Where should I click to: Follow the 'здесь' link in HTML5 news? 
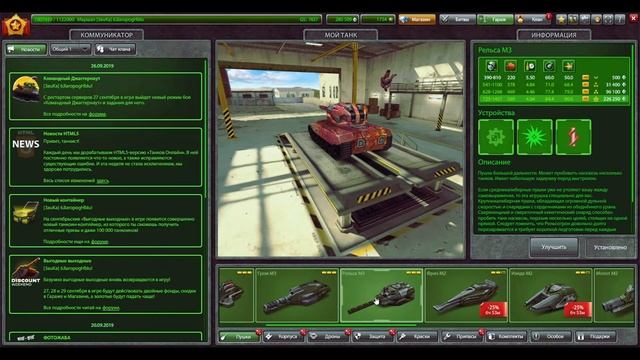click(102, 180)
